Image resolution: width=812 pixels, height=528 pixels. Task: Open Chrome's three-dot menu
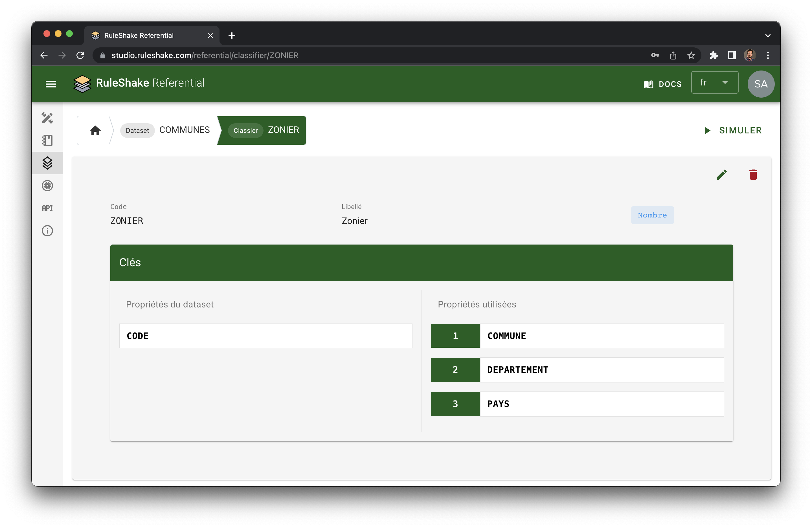(768, 55)
